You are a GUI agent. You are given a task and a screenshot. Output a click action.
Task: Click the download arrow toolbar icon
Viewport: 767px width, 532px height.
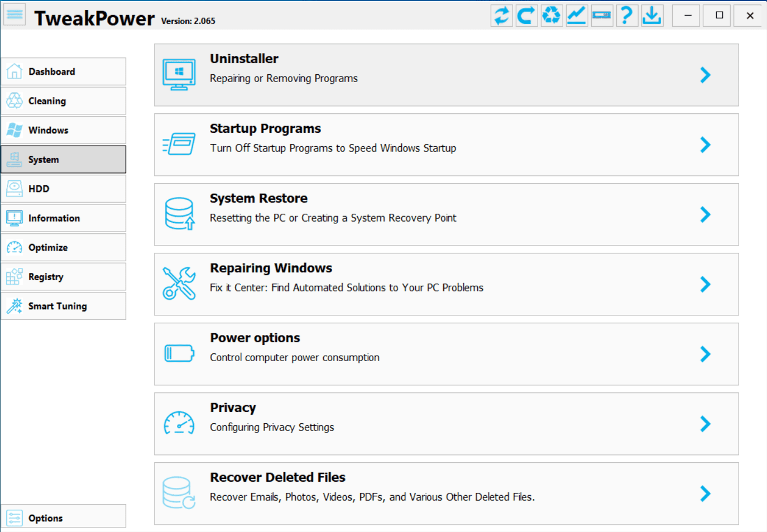(x=652, y=15)
